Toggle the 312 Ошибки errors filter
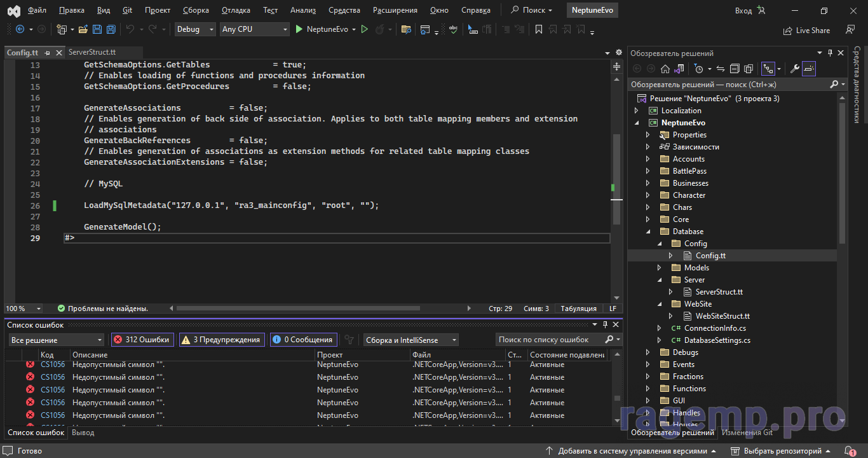Viewport: 868px width, 458px height. click(x=142, y=340)
